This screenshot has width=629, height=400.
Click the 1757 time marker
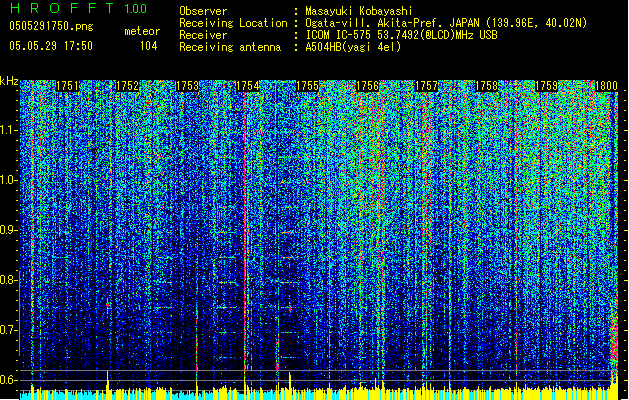426,86
